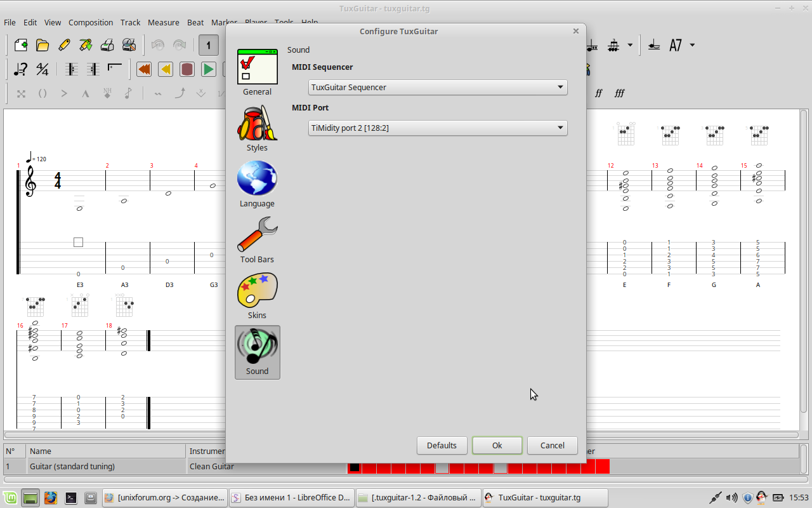Viewport: 812px width, 508px height.
Task: Open tempo settings icon
Action: click(21, 69)
